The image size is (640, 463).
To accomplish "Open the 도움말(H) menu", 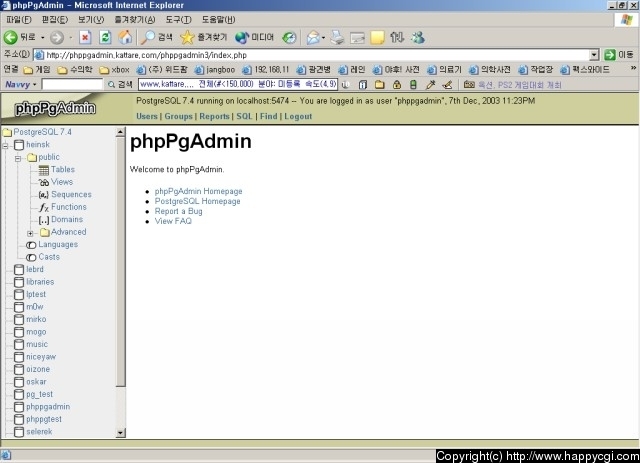I will tap(218, 20).
